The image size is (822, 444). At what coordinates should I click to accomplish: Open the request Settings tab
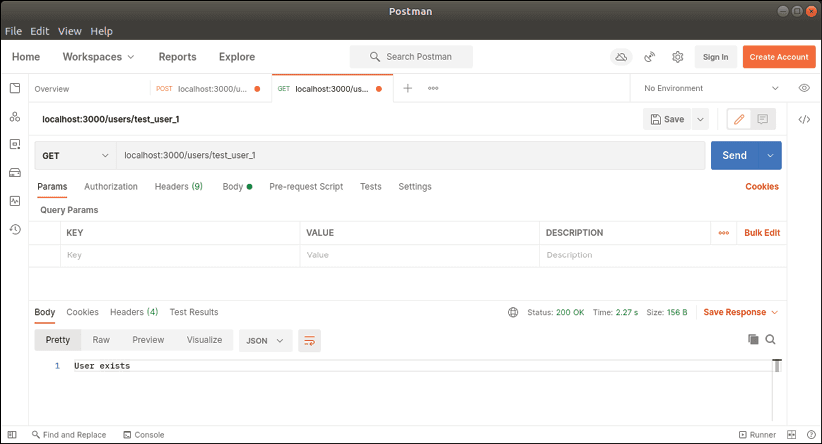pyautogui.click(x=415, y=187)
